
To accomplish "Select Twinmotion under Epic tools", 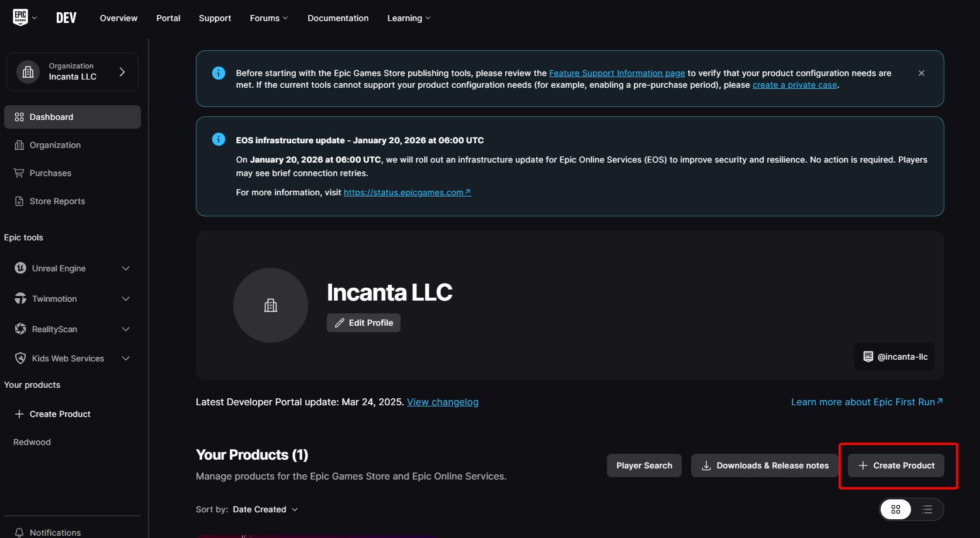I will click(54, 298).
